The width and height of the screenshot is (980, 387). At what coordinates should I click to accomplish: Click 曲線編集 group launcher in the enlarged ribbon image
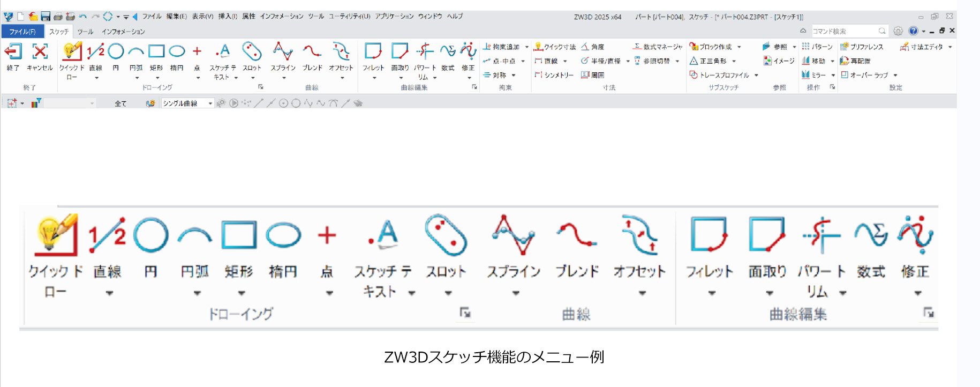(x=929, y=312)
